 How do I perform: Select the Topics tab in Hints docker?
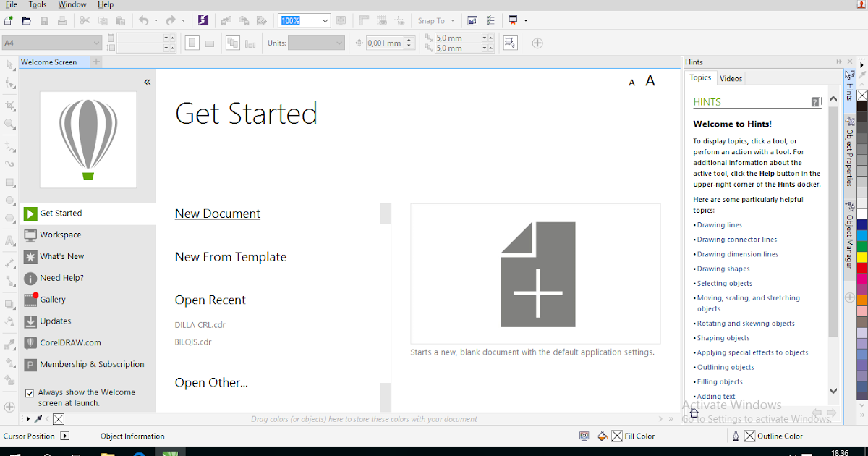700,77
